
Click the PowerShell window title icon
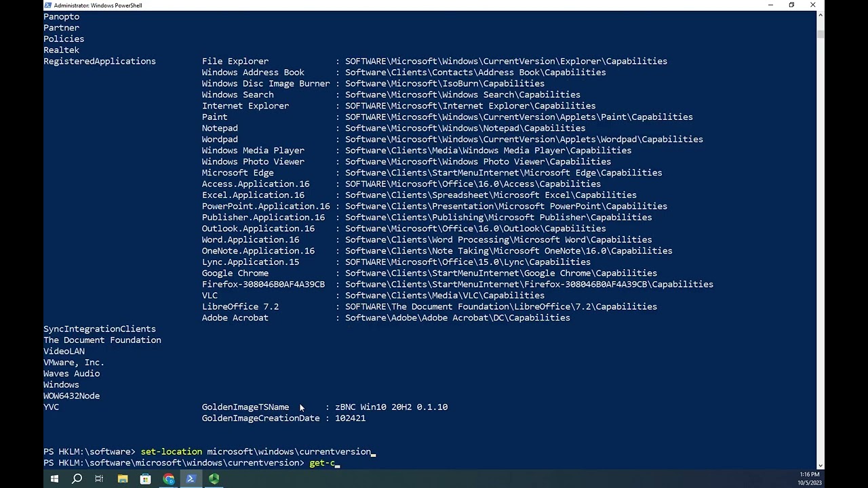pyautogui.click(x=48, y=5)
